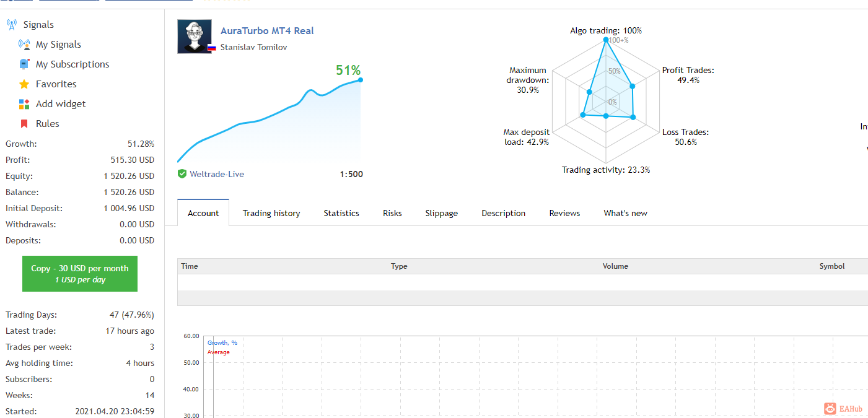Open the Signals section

pos(38,25)
